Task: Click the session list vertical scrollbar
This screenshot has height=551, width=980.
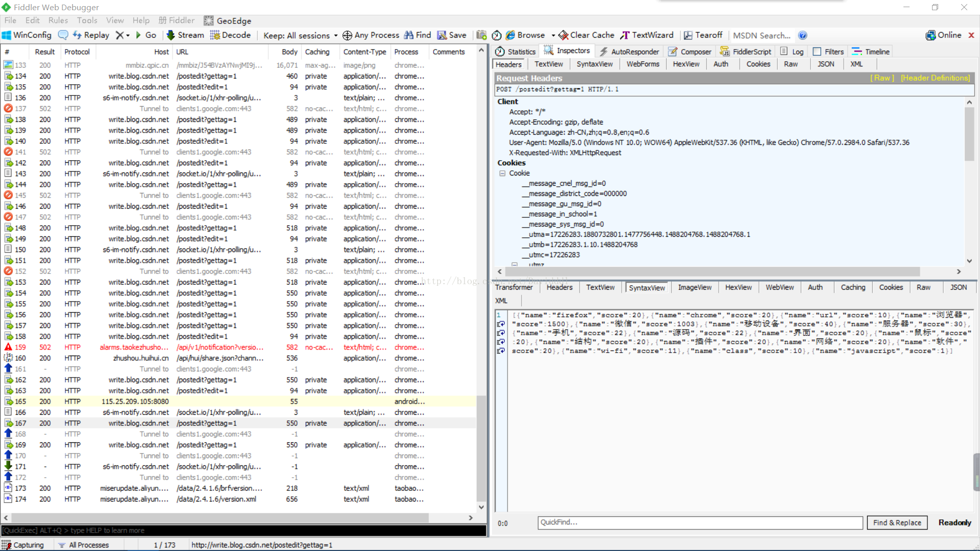Action: pos(481,449)
